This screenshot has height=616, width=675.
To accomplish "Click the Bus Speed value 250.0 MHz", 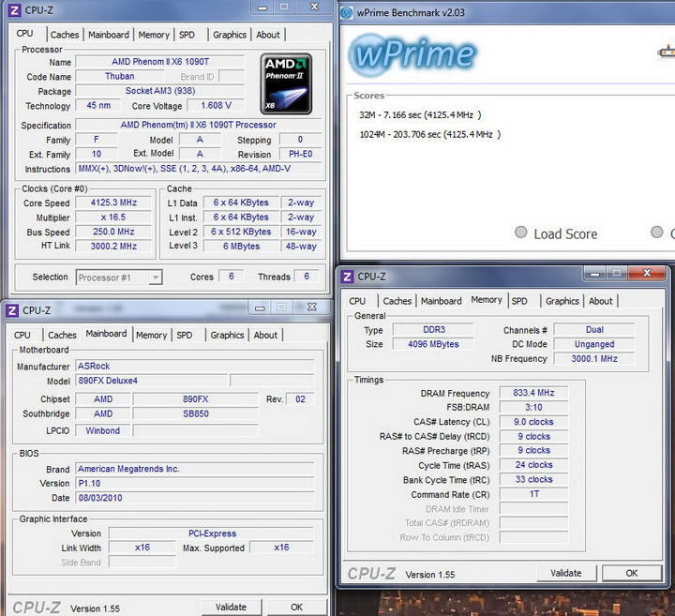I will tap(113, 232).
